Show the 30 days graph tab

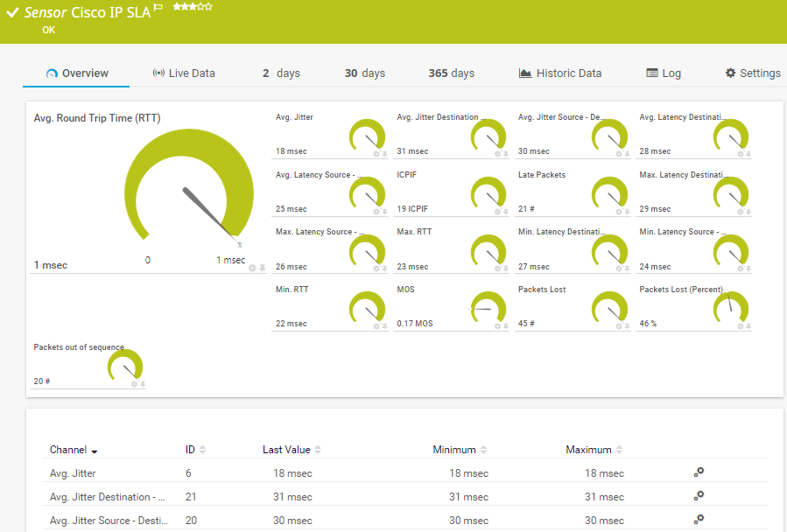pyautogui.click(x=365, y=73)
